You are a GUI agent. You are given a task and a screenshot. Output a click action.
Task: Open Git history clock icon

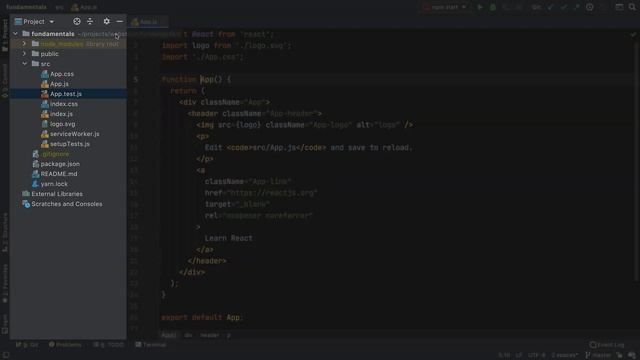click(589, 7)
